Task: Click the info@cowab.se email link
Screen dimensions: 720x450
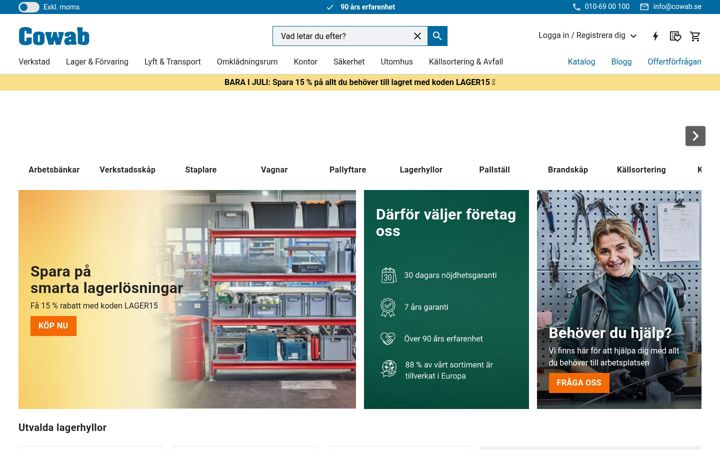Action: coord(677,7)
